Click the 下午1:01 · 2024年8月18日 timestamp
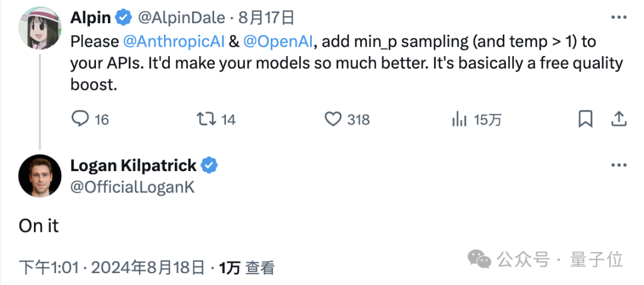This screenshot has height=285, width=644. 112,268
